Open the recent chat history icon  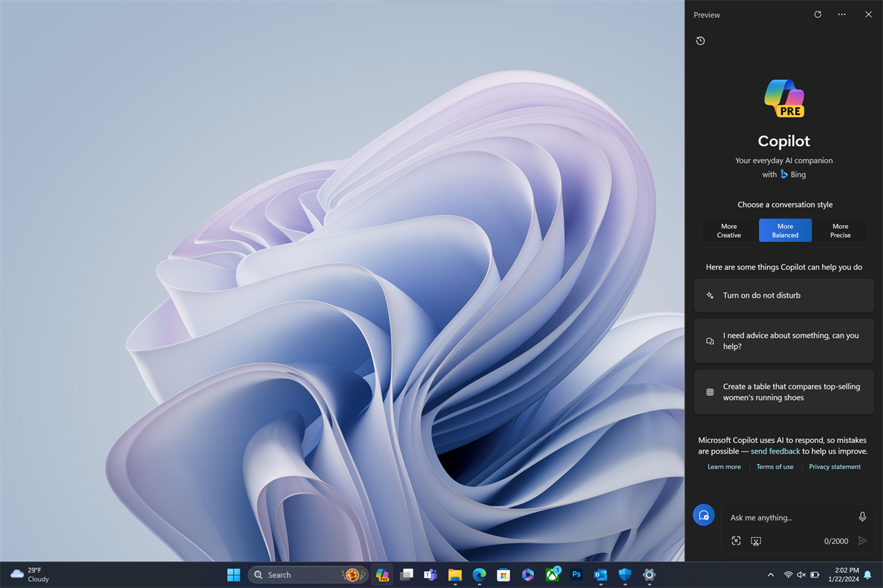point(700,41)
